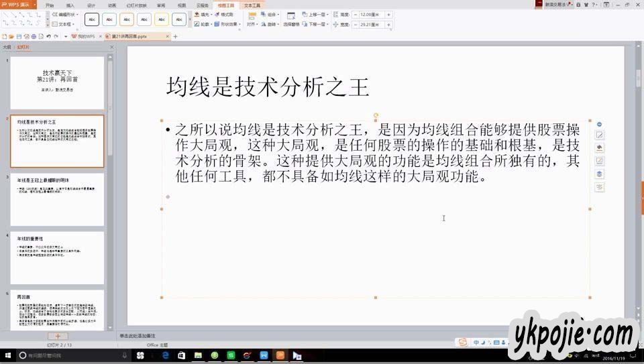Increase the height value with plus stepper
The height and width of the screenshot is (364, 644).
click(388, 14)
